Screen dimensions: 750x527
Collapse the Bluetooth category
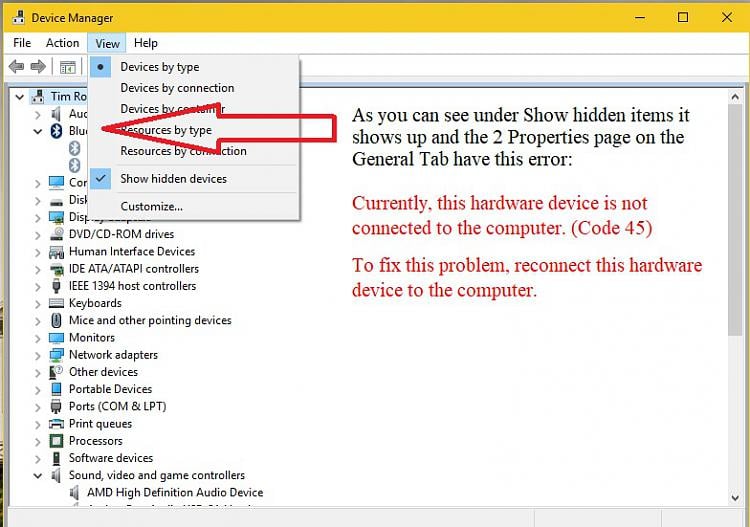pyautogui.click(x=38, y=131)
